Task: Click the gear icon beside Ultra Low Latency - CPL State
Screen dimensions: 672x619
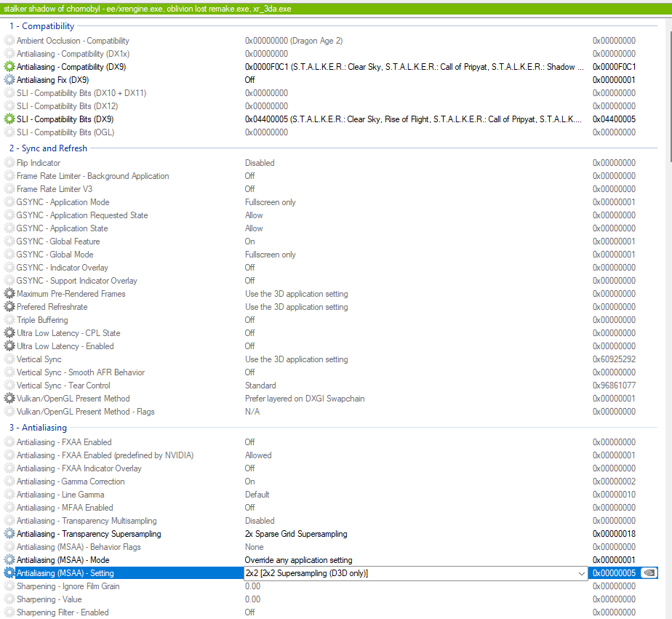Action: point(9,333)
